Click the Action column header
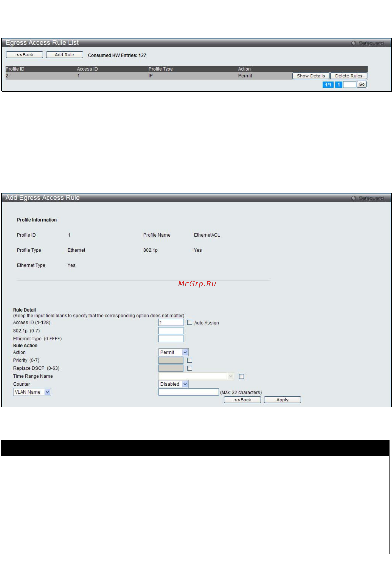The width and height of the screenshot is (392, 567). 244,69
